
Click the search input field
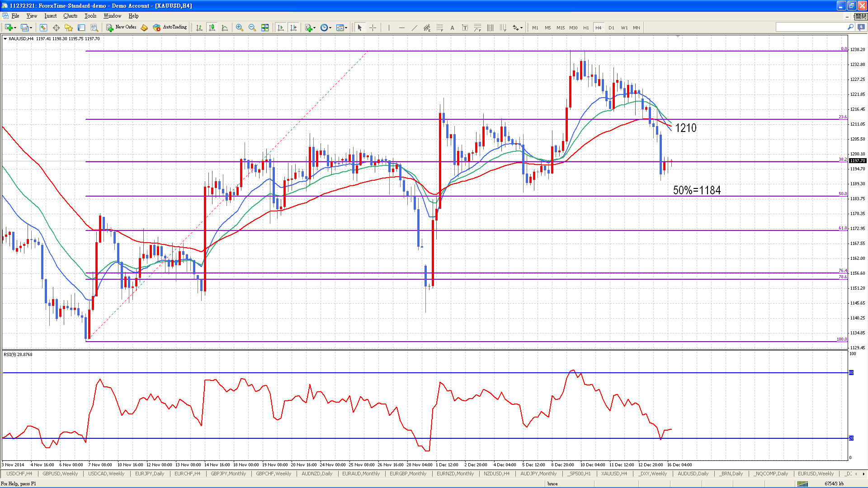pos(811,28)
